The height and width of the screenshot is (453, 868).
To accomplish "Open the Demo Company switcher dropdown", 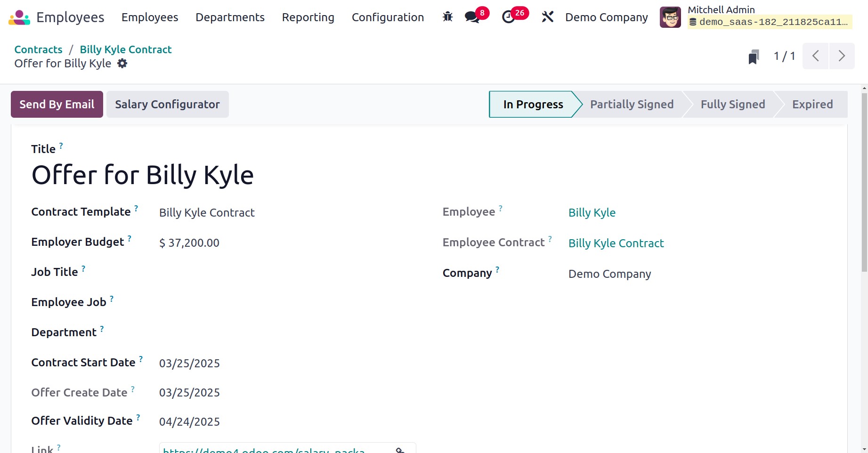I will click(x=606, y=17).
